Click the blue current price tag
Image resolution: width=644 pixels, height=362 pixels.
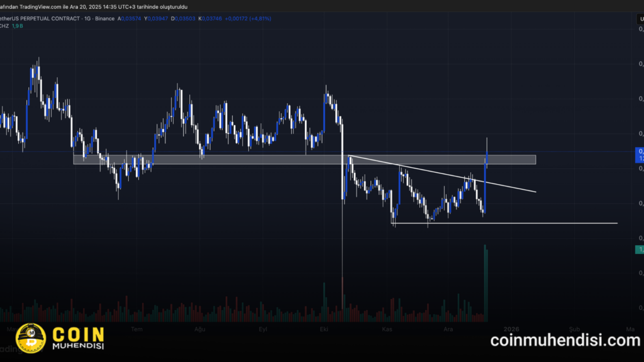click(640, 155)
